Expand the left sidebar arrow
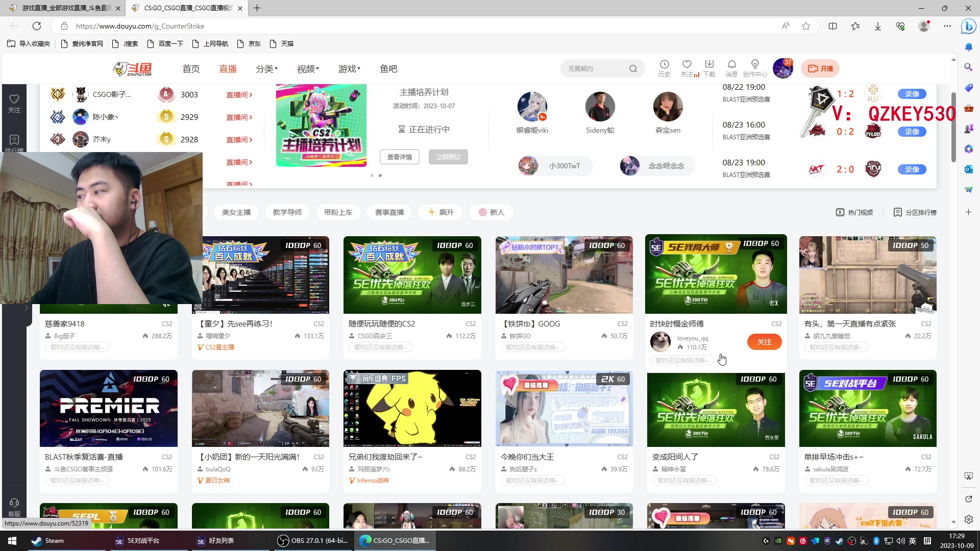The height and width of the screenshot is (551, 980). [x=26, y=308]
